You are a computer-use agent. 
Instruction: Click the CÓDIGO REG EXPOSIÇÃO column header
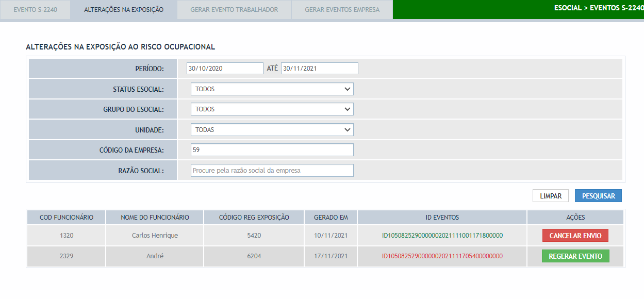254,218
